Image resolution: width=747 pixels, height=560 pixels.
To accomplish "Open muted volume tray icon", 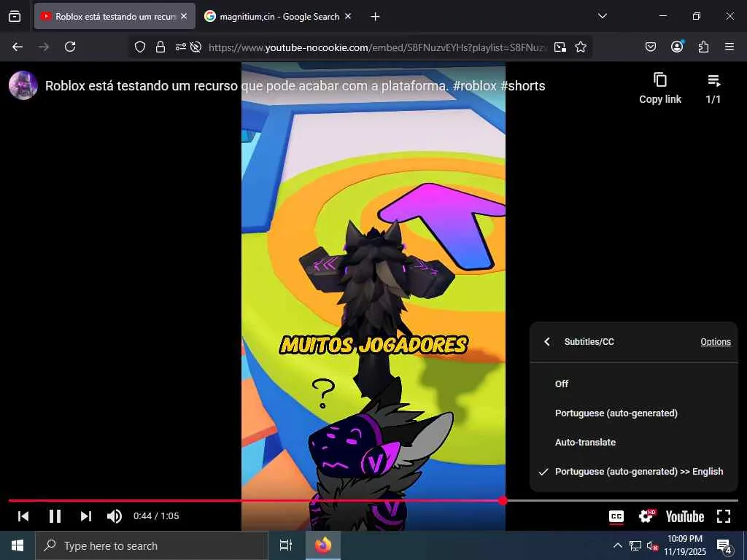I will [652, 545].
